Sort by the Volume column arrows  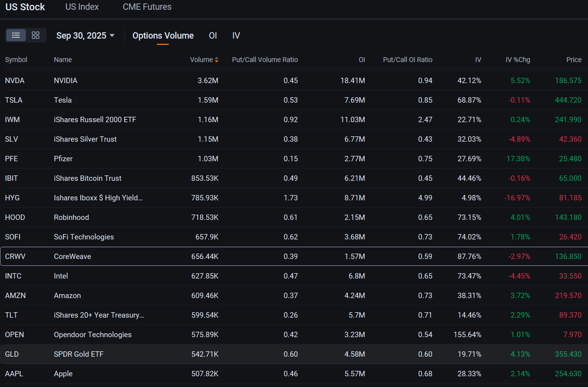tap(216, 60)
